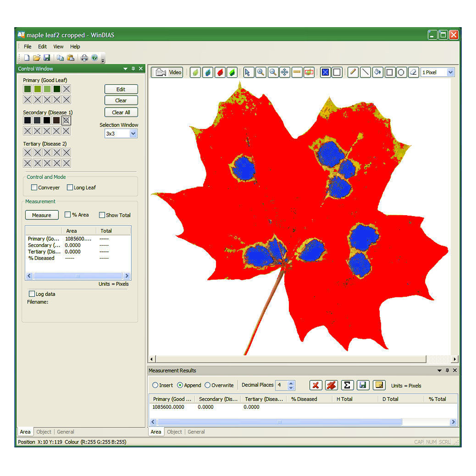Click the sigma totals icon in Measurement Results
The image size is (476, 476).
click(x=347, y=385)
